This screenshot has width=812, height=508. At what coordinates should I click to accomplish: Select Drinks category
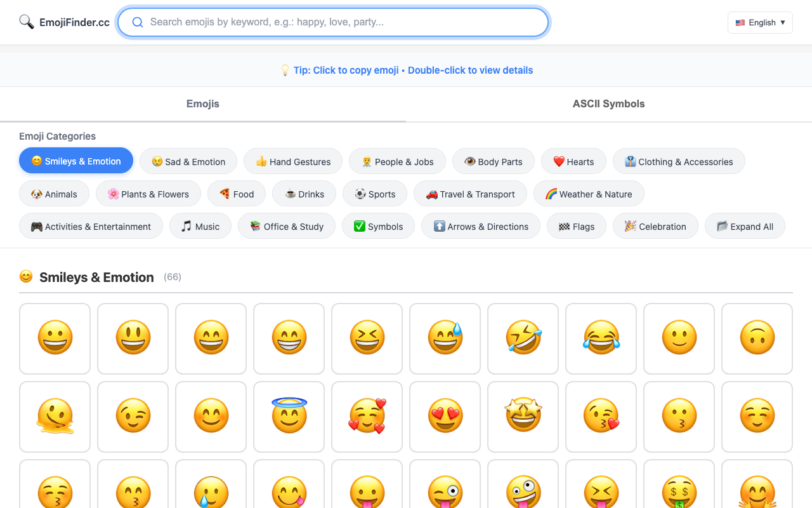(304, 194)
